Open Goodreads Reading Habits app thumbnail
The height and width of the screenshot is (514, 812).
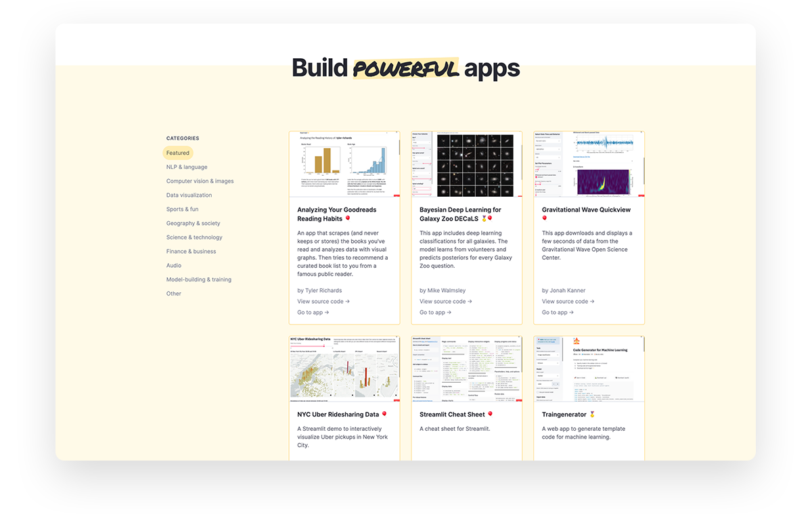(344, 164)
